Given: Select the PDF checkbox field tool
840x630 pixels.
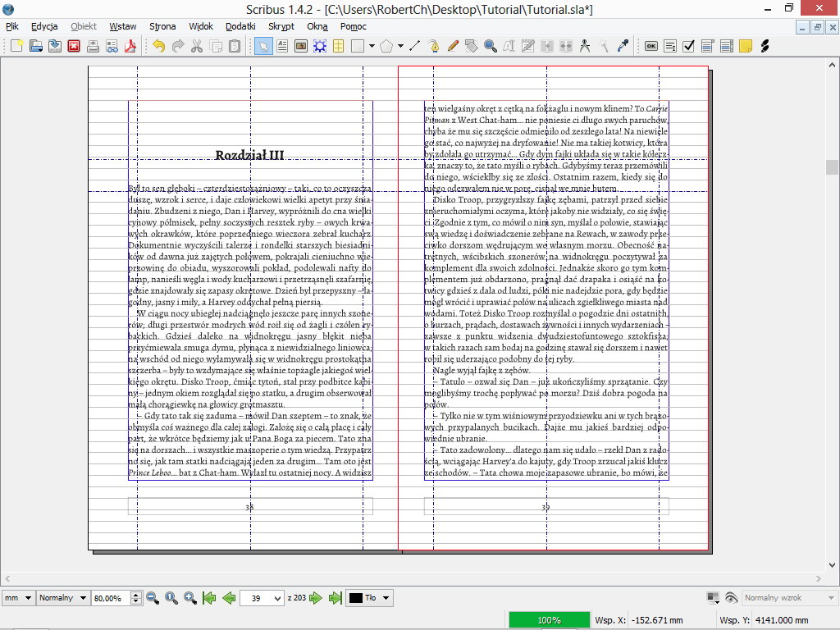Looking at the screenshot, I should 689,46.
